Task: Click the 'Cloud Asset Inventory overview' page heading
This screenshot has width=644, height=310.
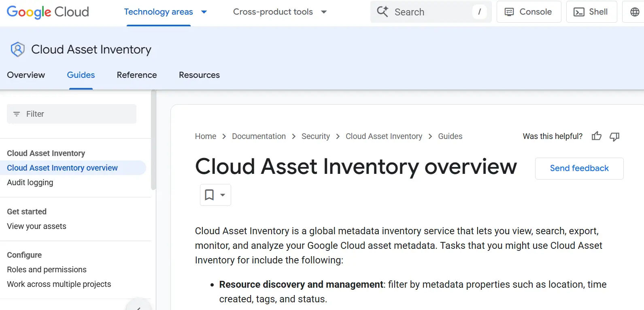Action: [356, 167]
